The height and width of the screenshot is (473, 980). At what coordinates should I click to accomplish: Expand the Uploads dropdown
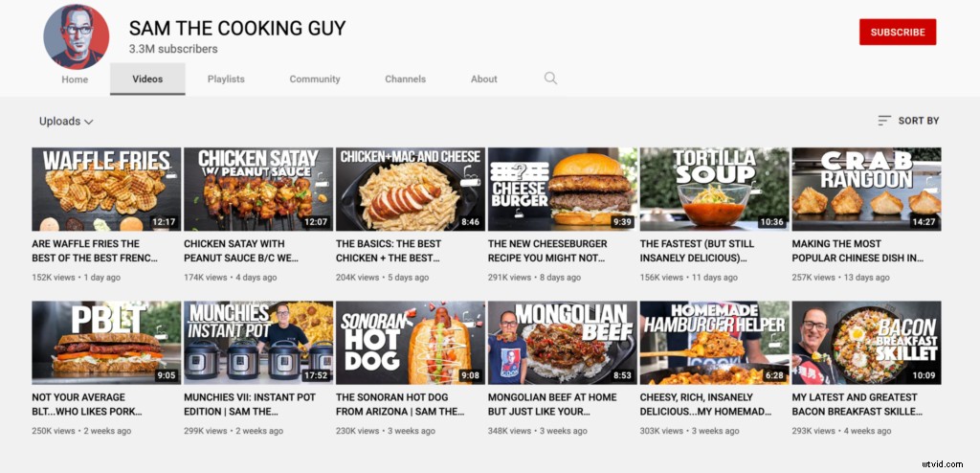66,122
